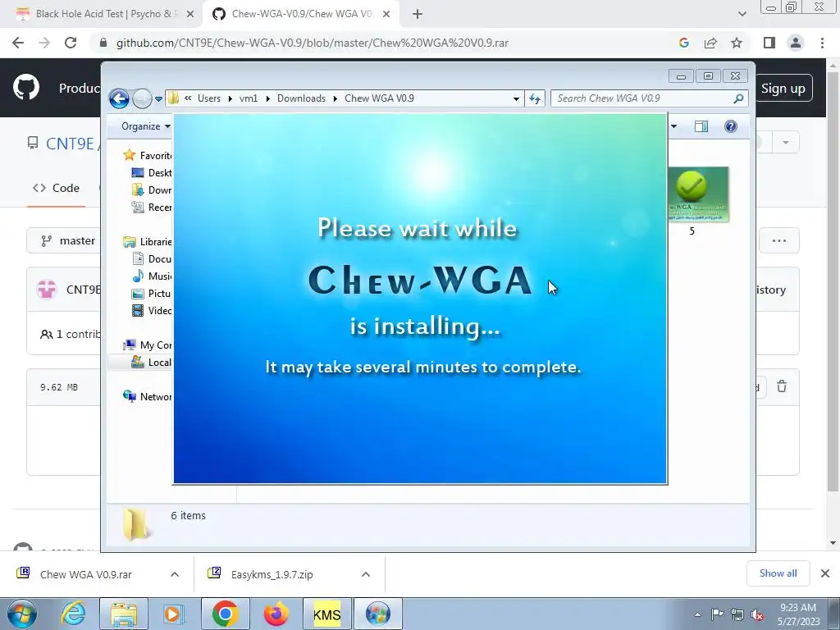Open the GitHub file more options button
Image resolution: width=840 pixels, height=630 pixels.
(779, 241)
